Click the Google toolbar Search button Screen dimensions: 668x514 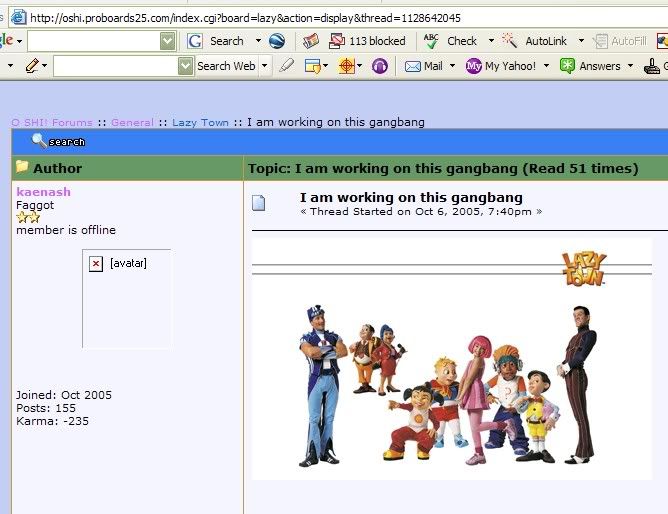tap(216, 41)
